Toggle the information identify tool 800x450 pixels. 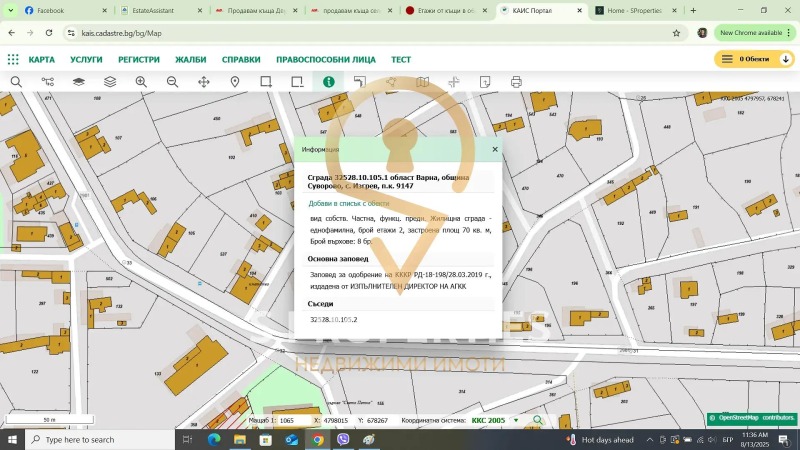click(328, 82)
